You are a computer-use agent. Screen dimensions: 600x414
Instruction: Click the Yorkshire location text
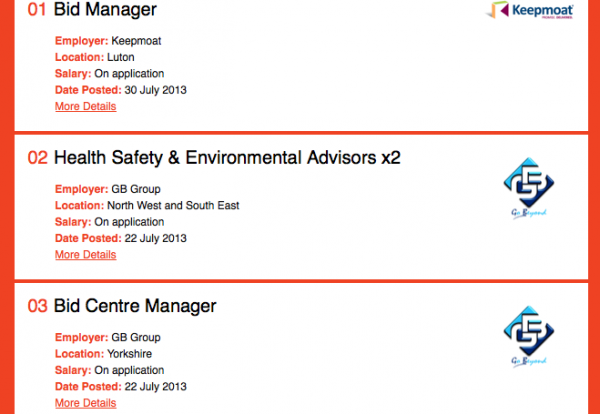129,354
